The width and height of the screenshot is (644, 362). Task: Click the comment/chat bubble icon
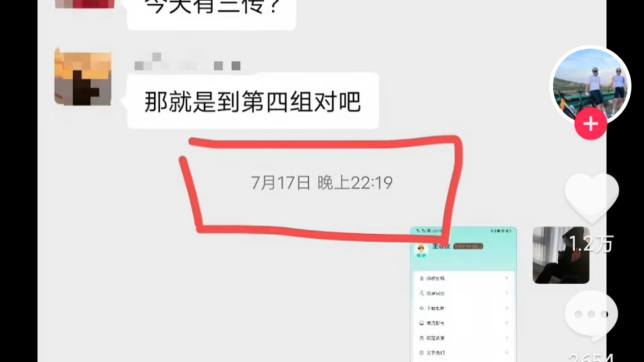coord(593,314)
